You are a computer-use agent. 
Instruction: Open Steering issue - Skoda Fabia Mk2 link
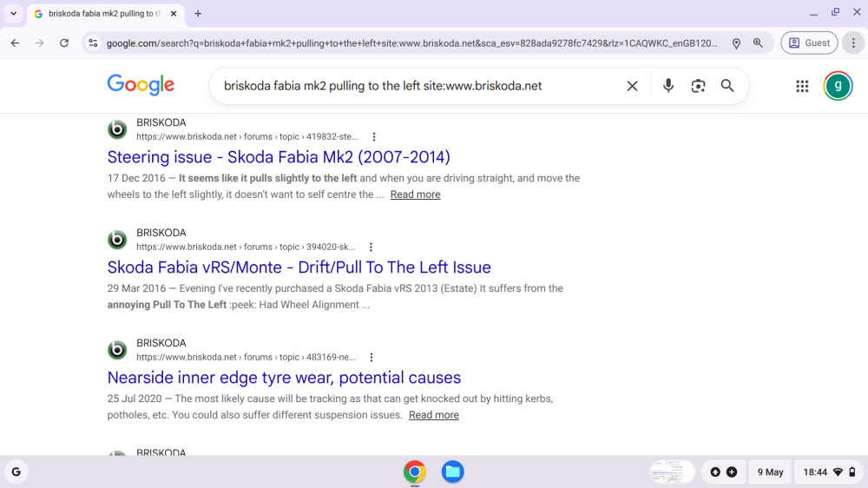pos(279,157)
